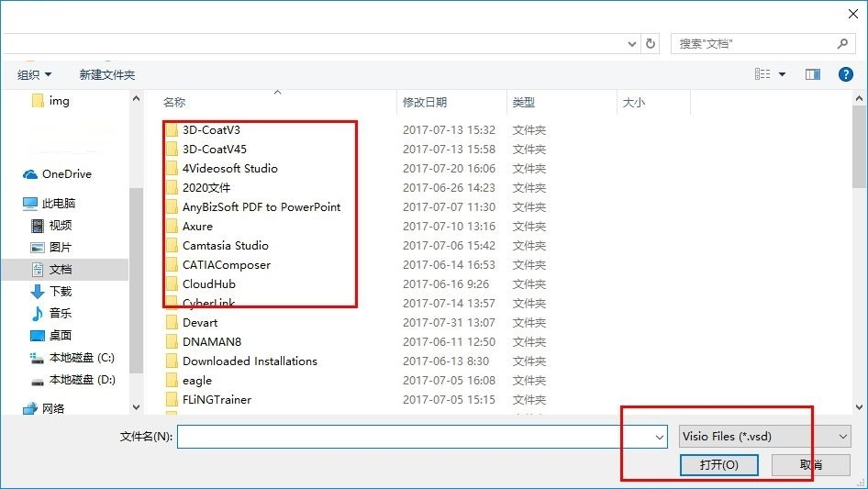The height and width of the screenshot is (489, 868).
Task: Toggle the preview pane icon
Action: (x=813, y=74)
